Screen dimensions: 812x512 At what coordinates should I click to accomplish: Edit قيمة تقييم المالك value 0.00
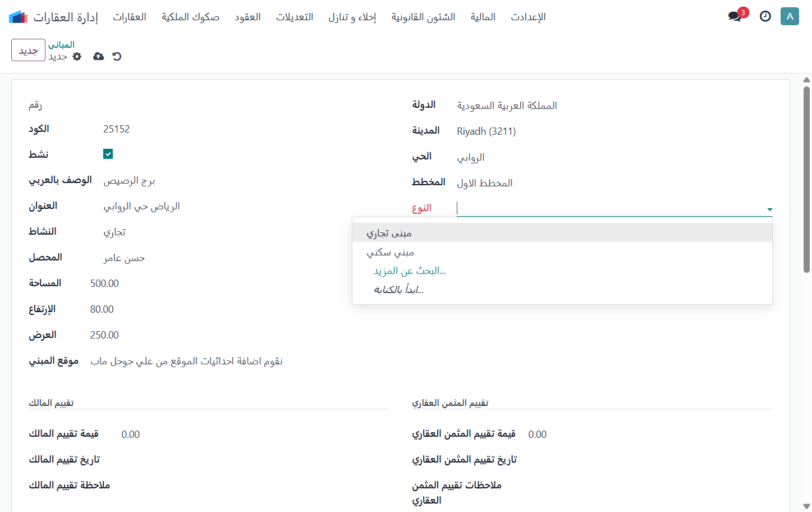[x=130, y=435]
